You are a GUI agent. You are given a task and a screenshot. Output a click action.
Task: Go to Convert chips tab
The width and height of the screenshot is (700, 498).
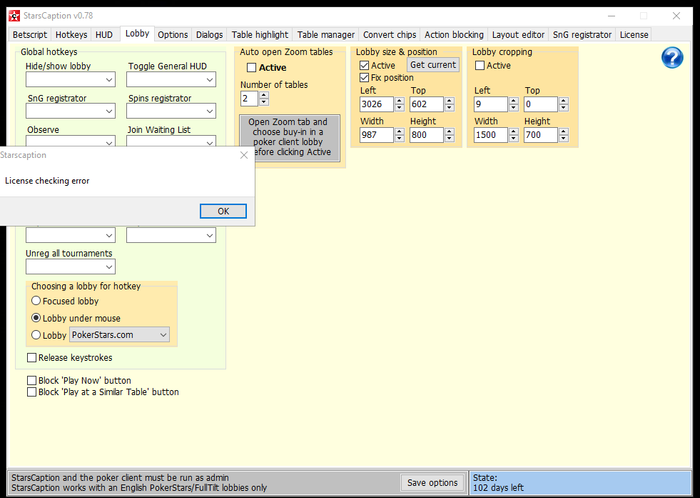tap(389, 35)
